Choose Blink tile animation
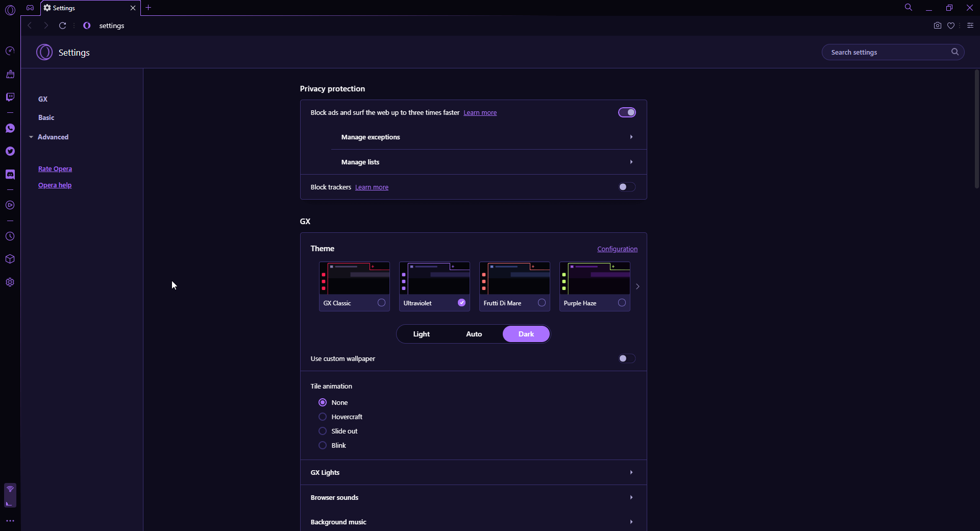 pos(323,445)
